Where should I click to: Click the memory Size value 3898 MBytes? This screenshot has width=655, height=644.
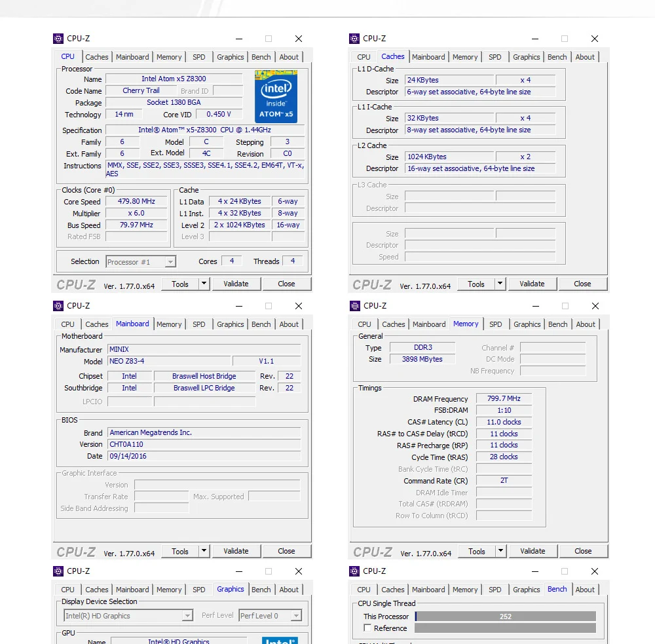coord(422,359)
